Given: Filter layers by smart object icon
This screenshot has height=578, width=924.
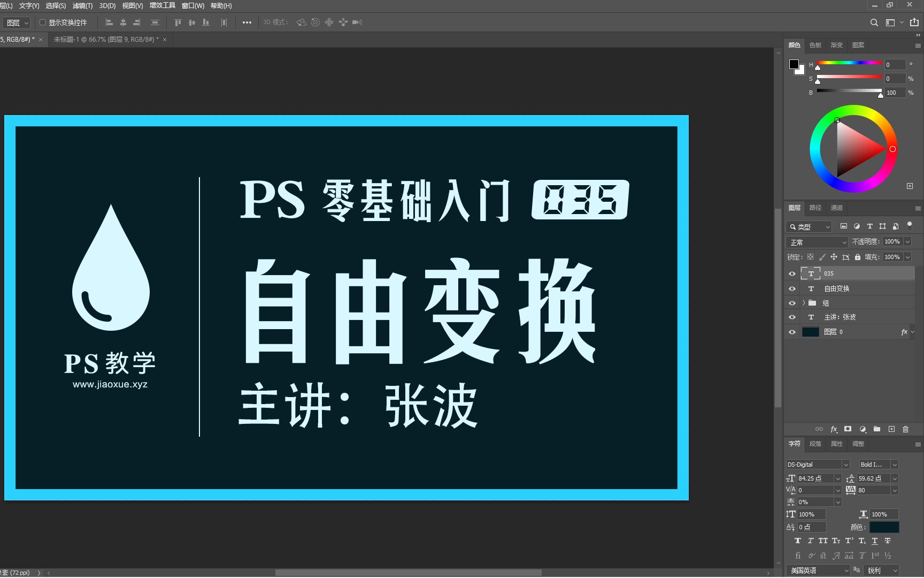Looking at the screenshot, I should 896,226.
